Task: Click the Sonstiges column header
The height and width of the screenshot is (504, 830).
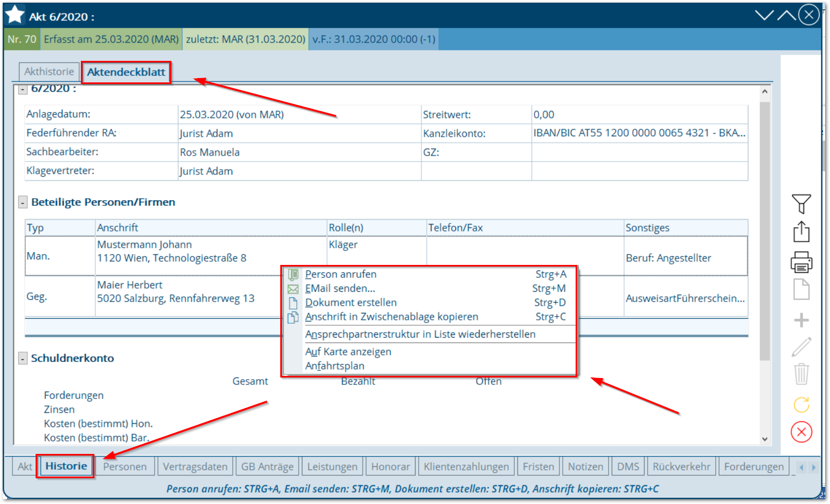Action: click(686, 228)
